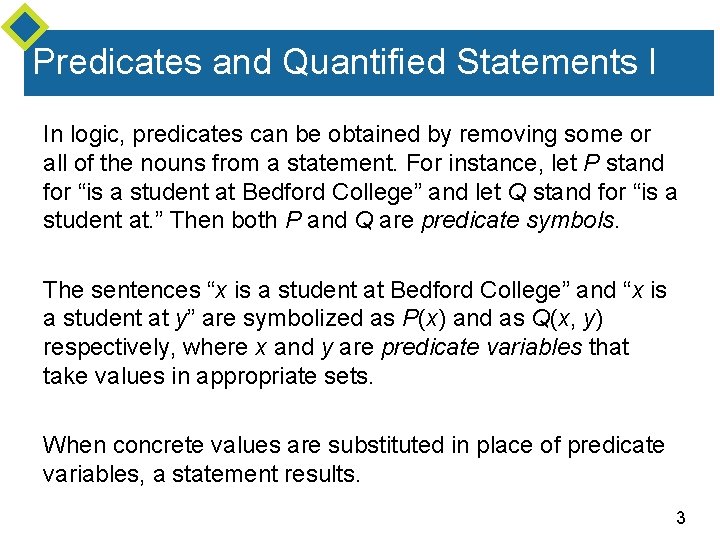Screen dimensions: 720x540
Task: Click the word 'respectively'
Action: pos(106,347)
